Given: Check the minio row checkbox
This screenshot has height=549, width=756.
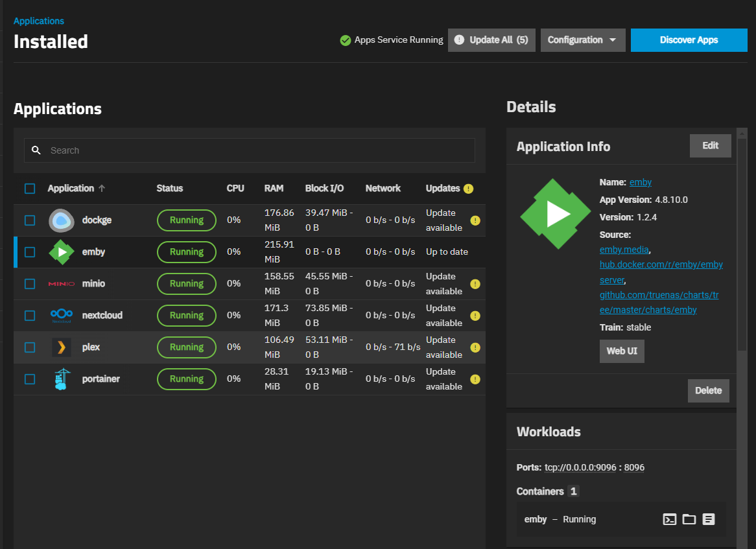Looking at the screenshot, I should coord(30,284).
